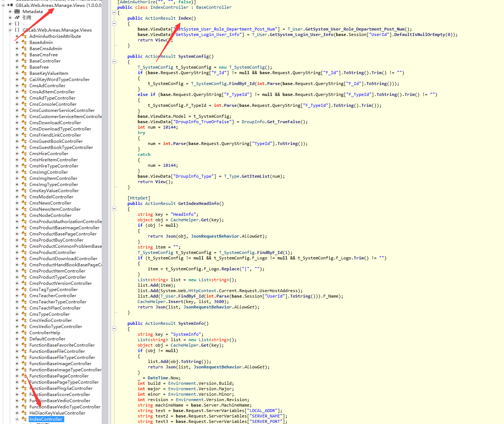Collapse the IndexController tree node

(x=17, y=419)
